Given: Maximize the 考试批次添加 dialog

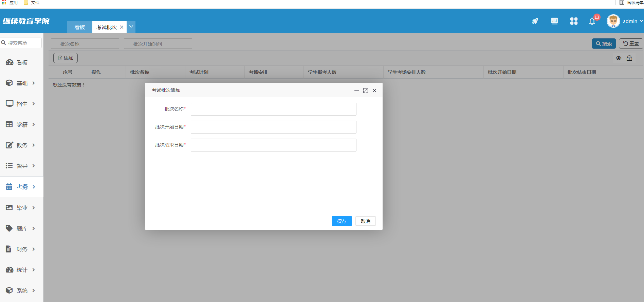Looking at the screenshot, I should coord(366,90).
